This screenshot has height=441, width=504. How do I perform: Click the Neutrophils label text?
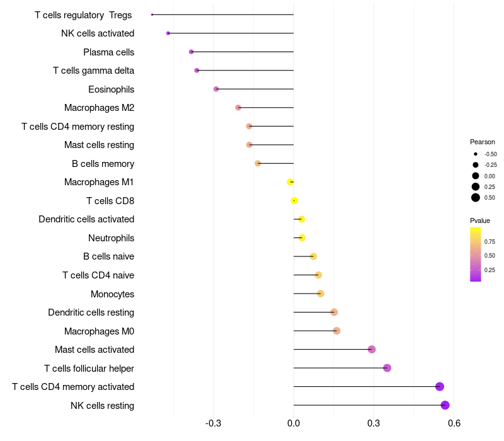[x=111, y=238]
